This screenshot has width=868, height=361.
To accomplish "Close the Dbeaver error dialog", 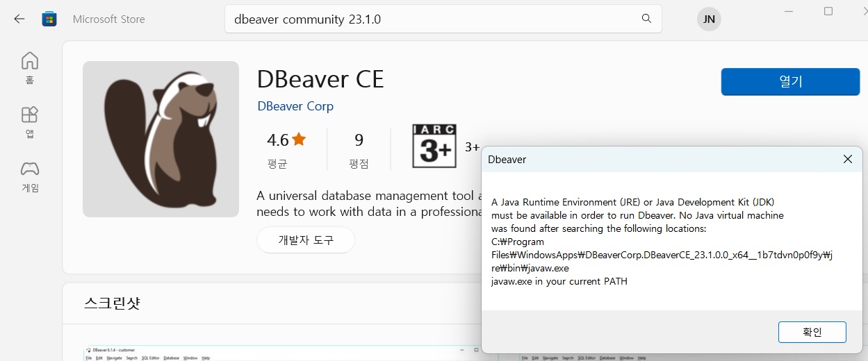I will coord(847,159).
